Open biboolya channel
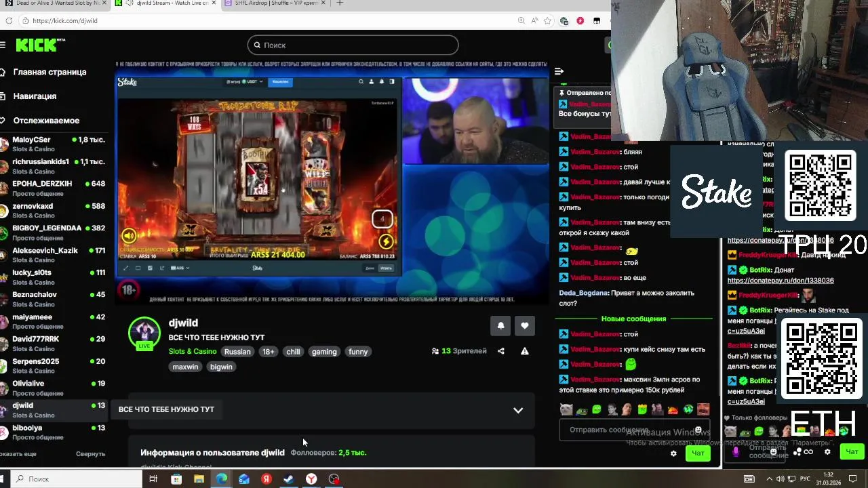This screenshot has height=488, width=868. point(53,432)
